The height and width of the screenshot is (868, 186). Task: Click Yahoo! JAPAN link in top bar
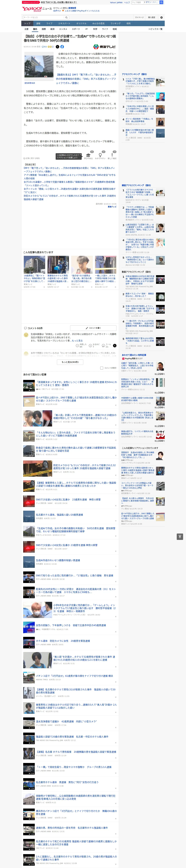116,2
